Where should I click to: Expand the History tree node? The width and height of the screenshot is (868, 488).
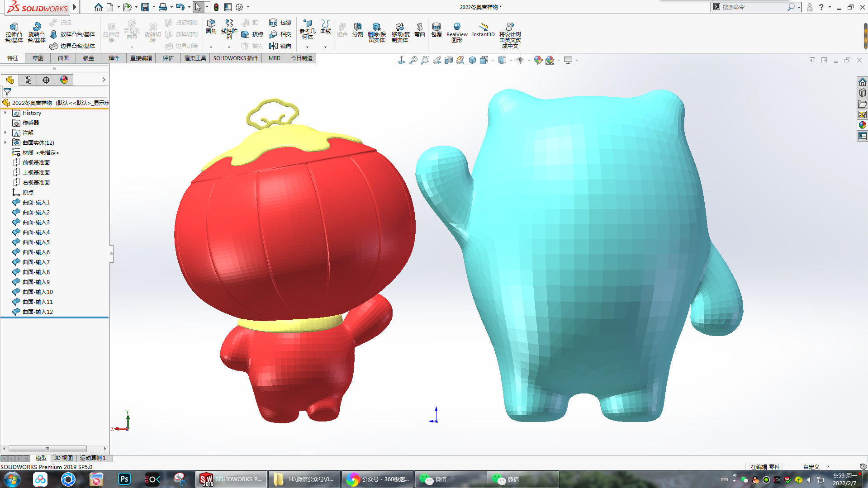pyautogui.click(x=5, y=113)
